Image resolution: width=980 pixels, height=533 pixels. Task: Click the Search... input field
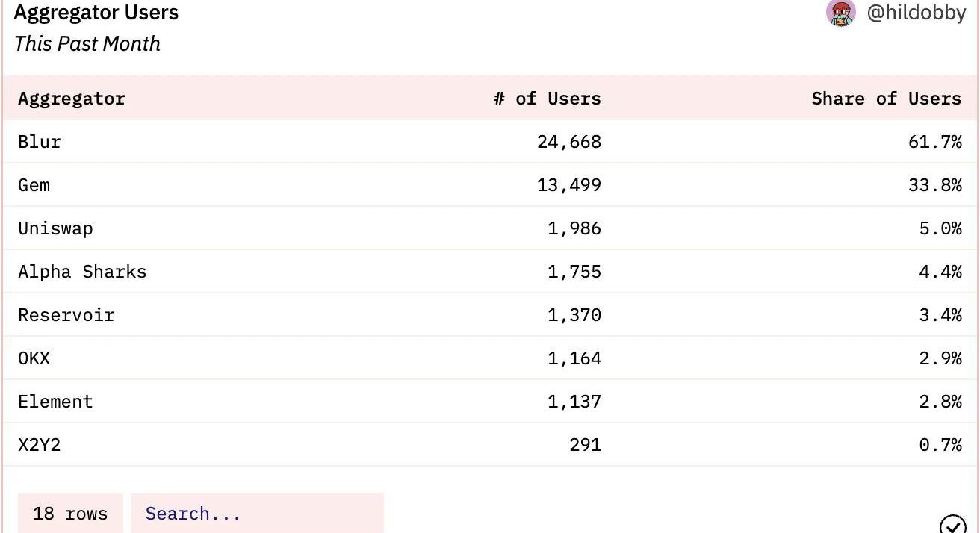(257, 514)
